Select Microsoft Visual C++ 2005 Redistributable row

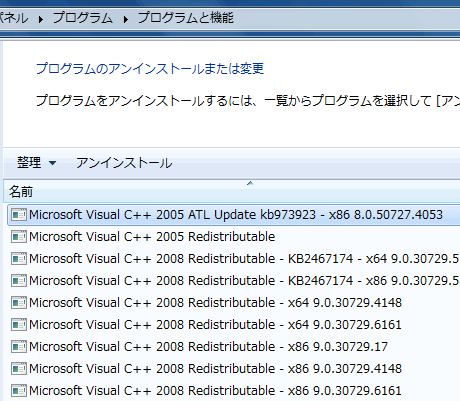(x=152, y=237)
